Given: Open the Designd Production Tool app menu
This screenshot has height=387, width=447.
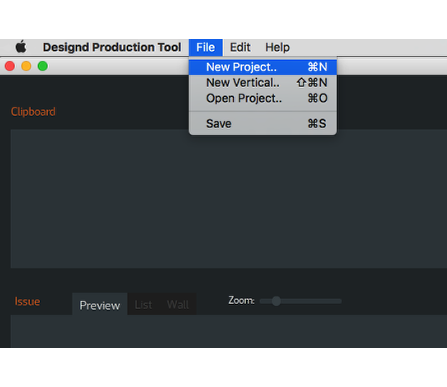Looking at the screenshot, I should 112,47.
